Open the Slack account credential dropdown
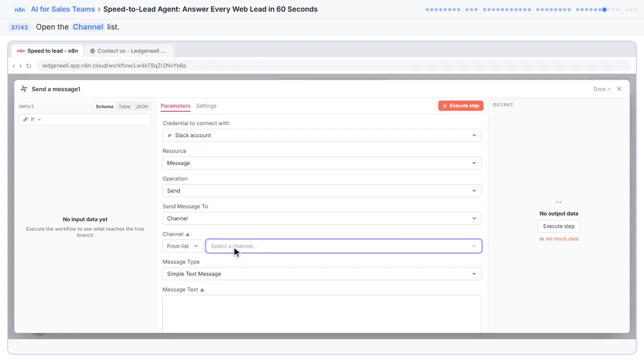Viewport: 644px width, 362px height. click(322, 135)
